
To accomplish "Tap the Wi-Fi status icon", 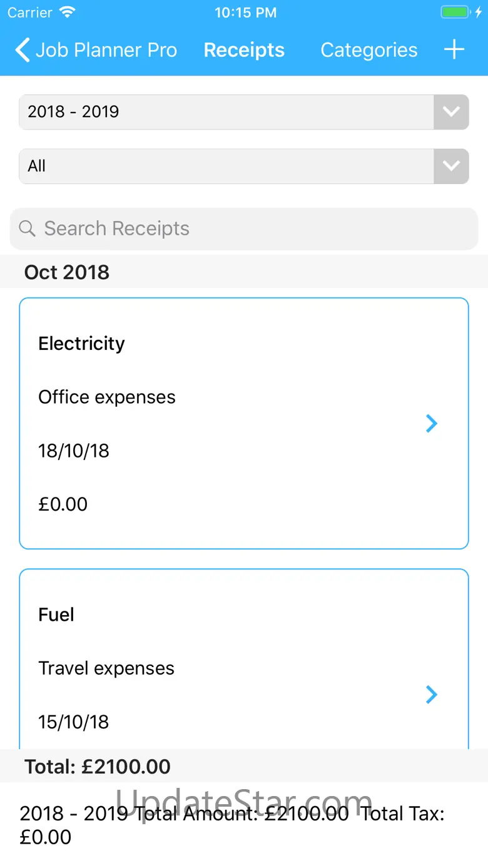I will click(x=67, y=13).
